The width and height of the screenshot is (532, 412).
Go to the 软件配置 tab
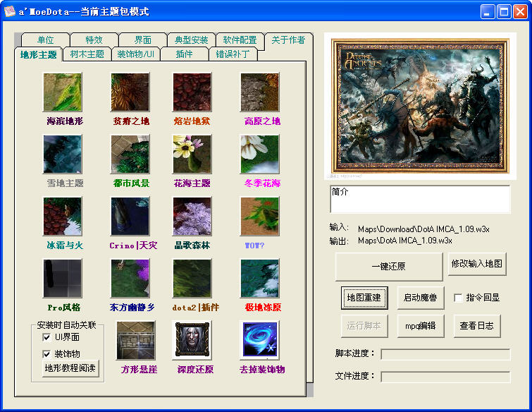240,40
